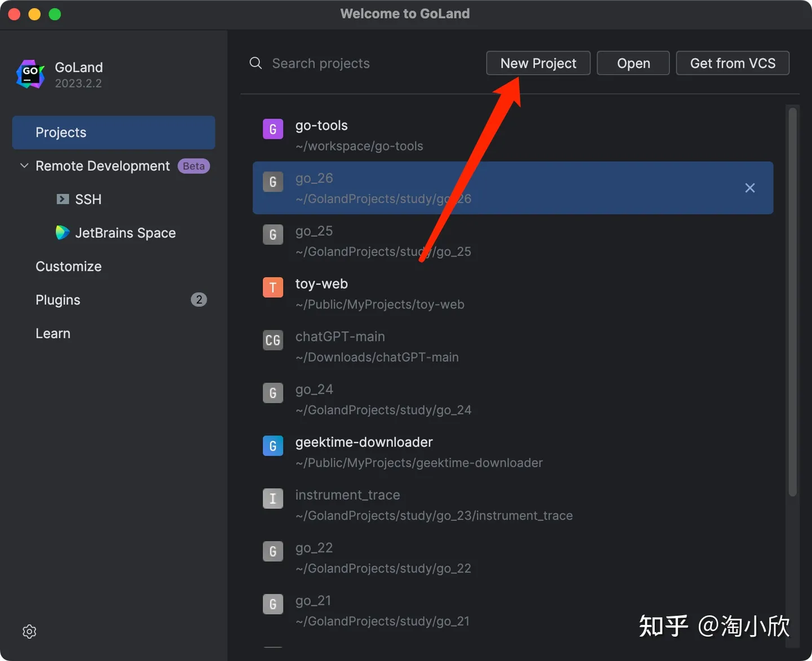Image resolution: width=812 pixels, height=661 pixels.
Task: Open the Plugins section
Action: (58, 299)
